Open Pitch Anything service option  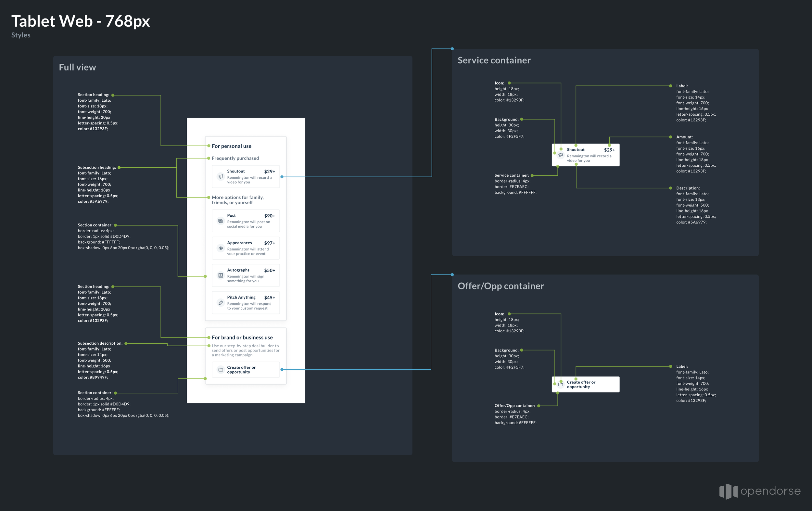(x=241, y=298)
